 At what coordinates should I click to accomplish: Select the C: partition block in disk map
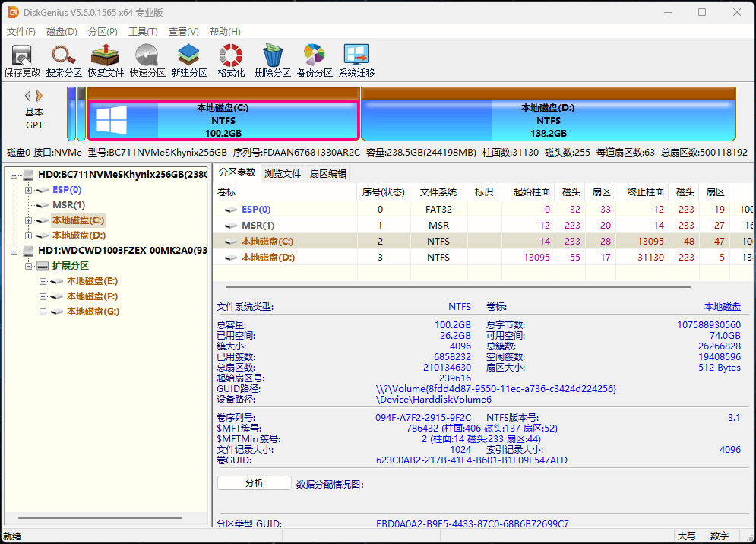(223, 114)
